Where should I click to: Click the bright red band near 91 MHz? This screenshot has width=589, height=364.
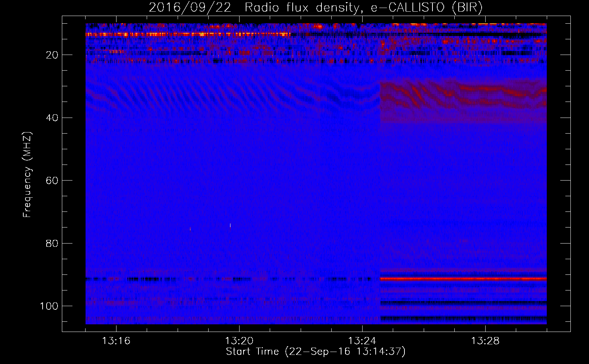point(463,279)
